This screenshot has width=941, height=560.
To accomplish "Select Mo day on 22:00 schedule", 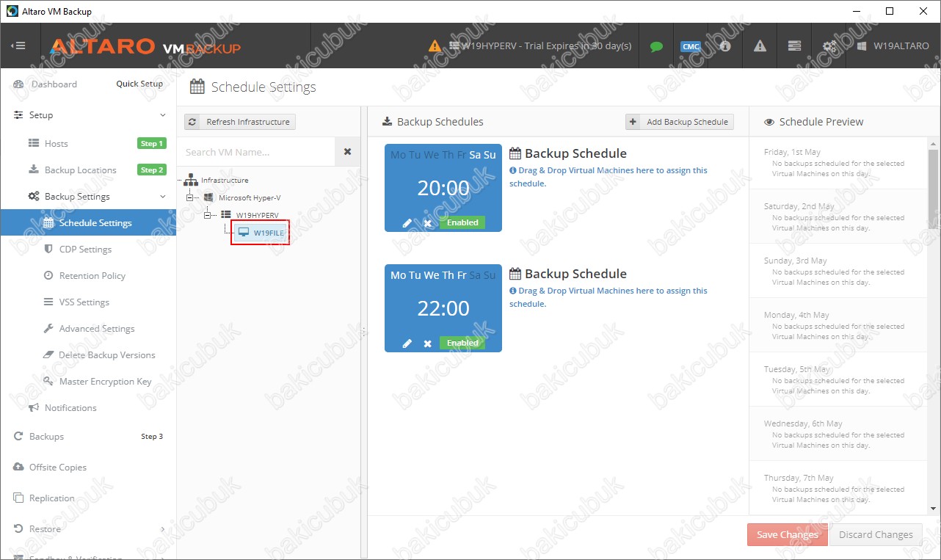I will (x=398, y=275).
